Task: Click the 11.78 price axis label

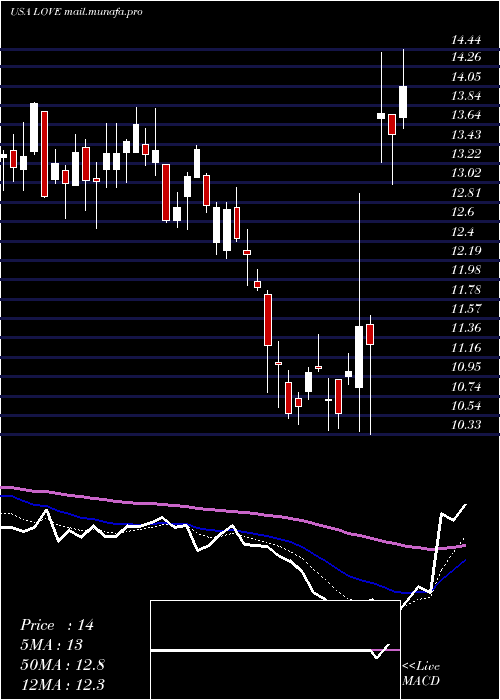Action: pyautogui.click(x=466, y=290)
